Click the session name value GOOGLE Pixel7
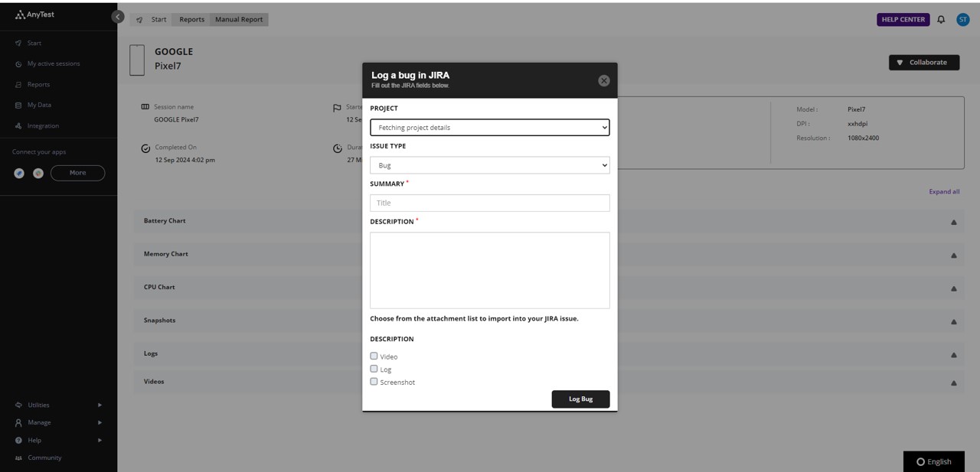980x472 pixels. click(x=176, y=119)
